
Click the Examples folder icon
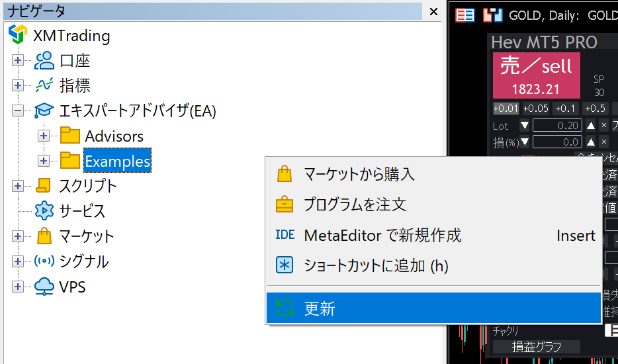click(x=70, y=161)
